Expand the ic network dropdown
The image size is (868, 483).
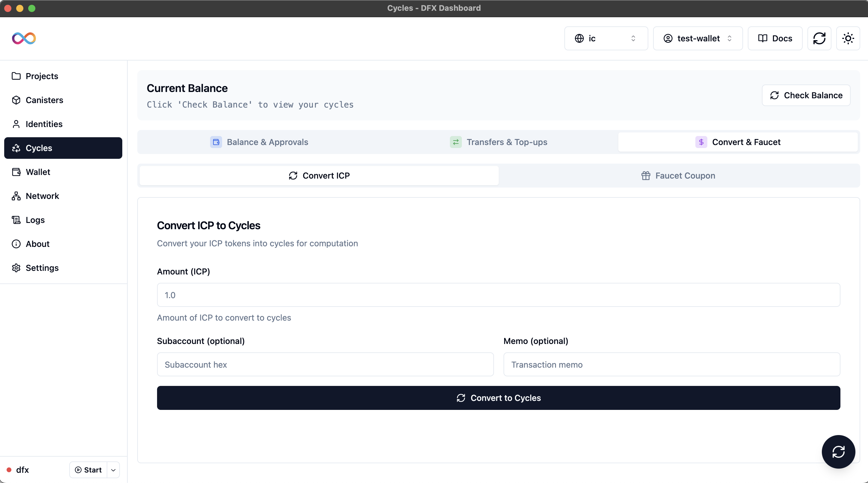click(605, 38)
